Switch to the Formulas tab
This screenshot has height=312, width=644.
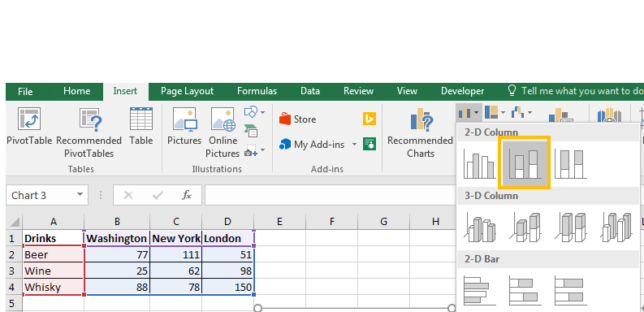[x=257, y=91]
